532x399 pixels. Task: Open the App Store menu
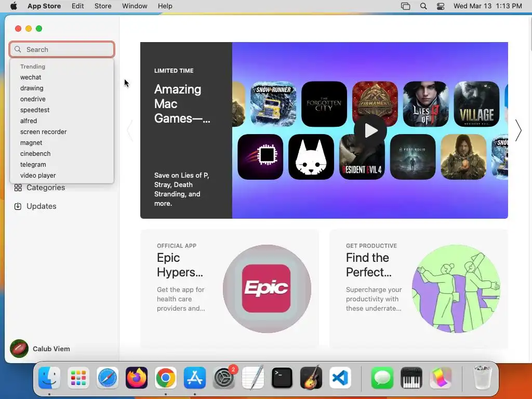(44, 6)
